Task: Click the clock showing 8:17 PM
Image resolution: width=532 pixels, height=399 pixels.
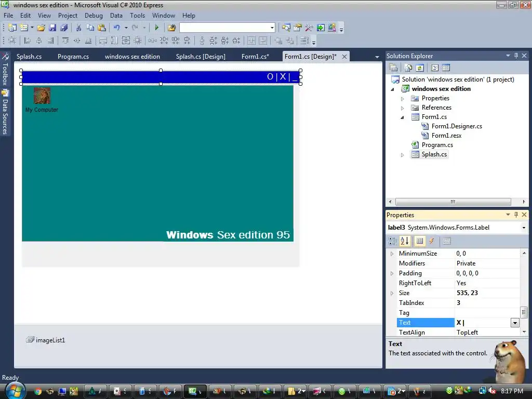Action: tap(512, 391)
